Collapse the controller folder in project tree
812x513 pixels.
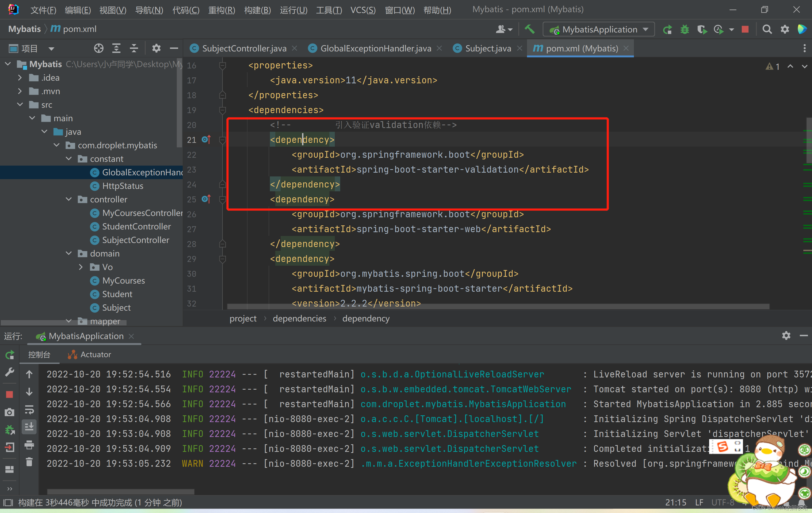[x=69, y=199]
